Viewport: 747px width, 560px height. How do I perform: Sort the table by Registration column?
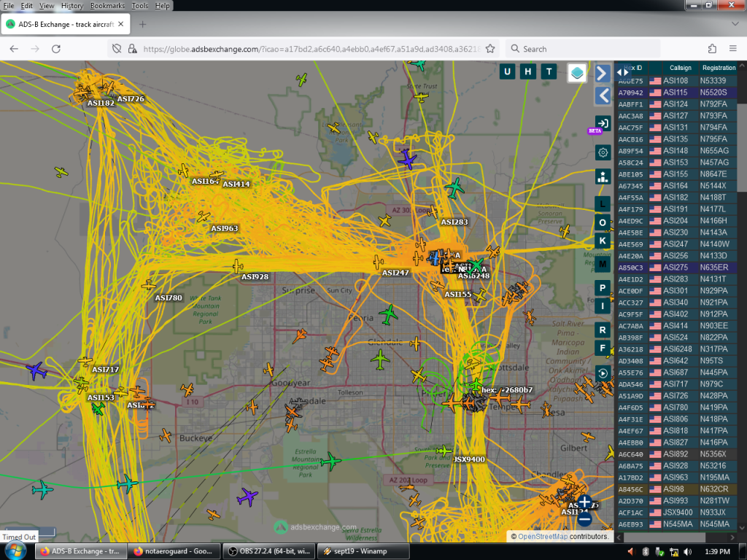(719, 68)
